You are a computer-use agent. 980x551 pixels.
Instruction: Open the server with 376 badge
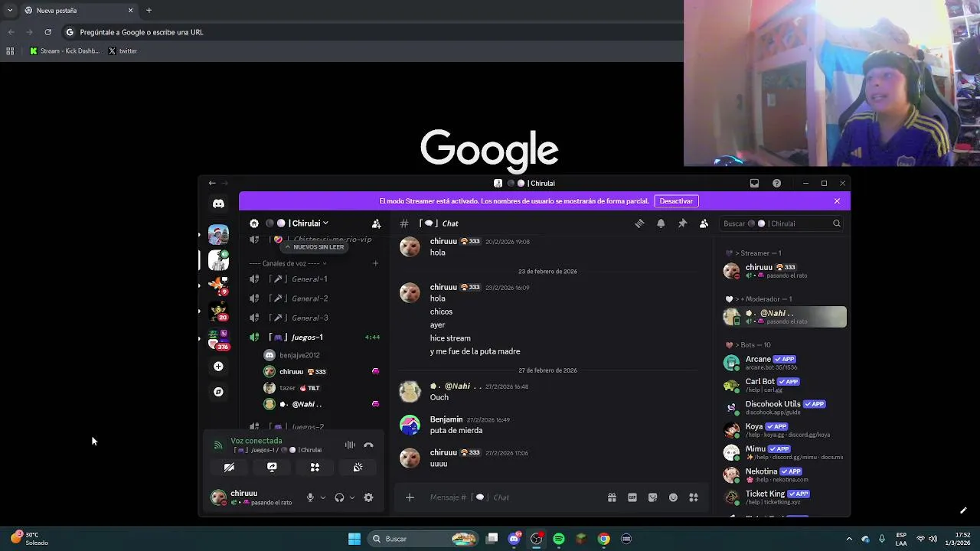(x=218, y=339)
